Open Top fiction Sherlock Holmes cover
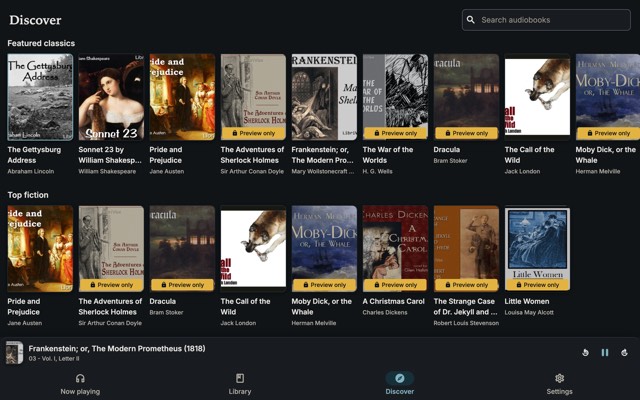 pos(111,249)
